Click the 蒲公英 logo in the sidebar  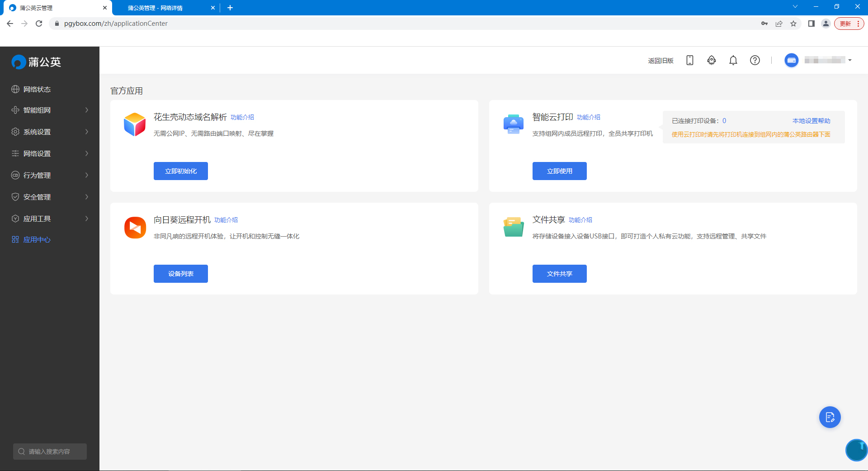tap(36, 62)
